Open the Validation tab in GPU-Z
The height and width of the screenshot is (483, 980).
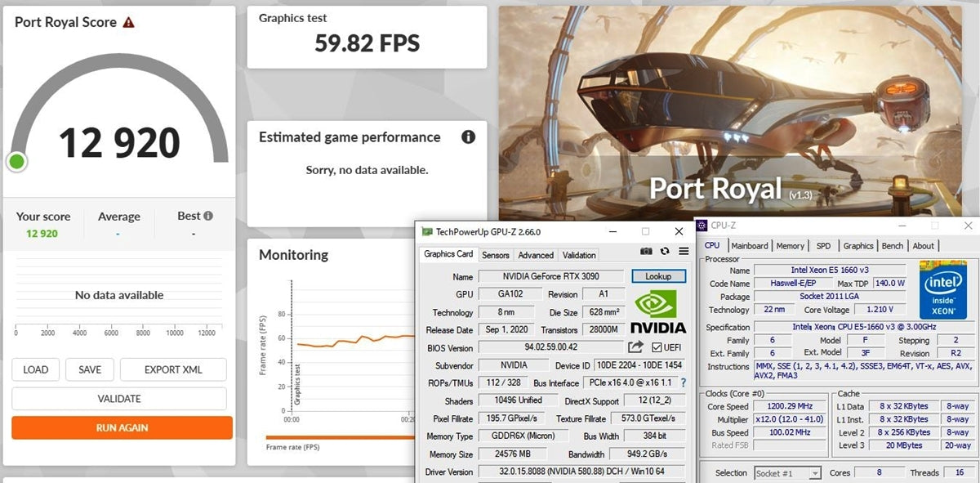coord(579,254)
